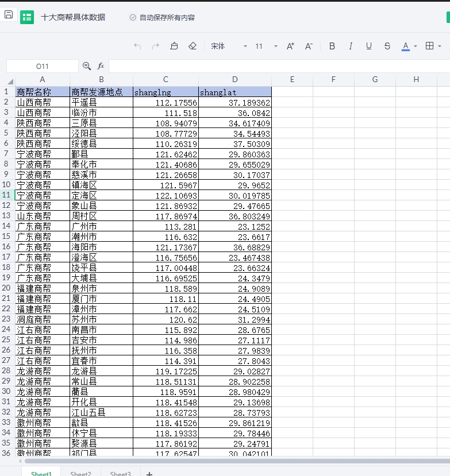
Task: Select row 11 header
Action: click(7, 195)
